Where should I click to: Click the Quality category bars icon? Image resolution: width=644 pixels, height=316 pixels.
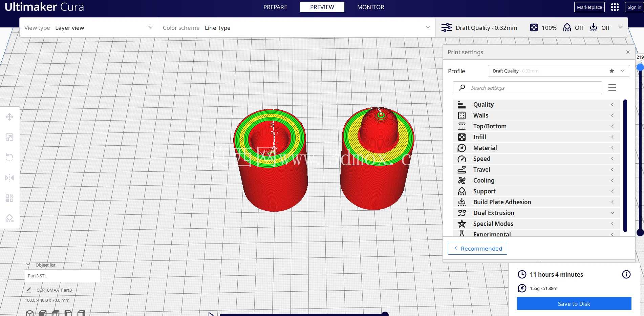(x=462, y=105)
